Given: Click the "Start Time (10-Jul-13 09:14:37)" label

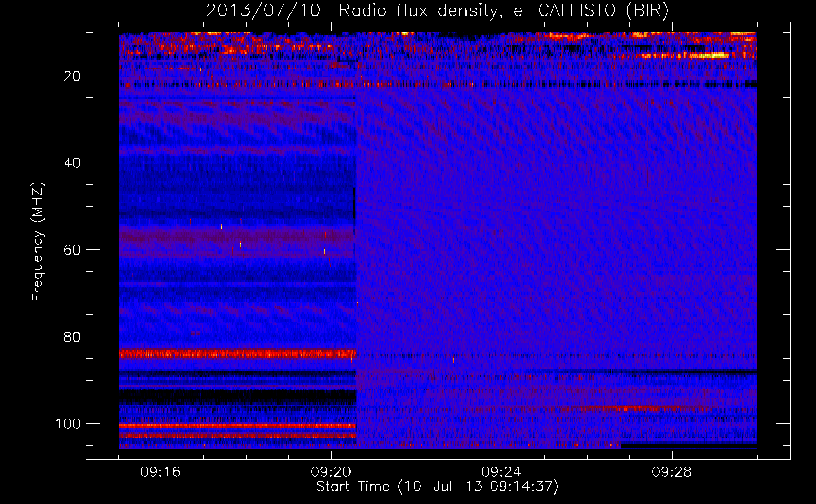Looking at the screenshot, I should coord(437,487).
